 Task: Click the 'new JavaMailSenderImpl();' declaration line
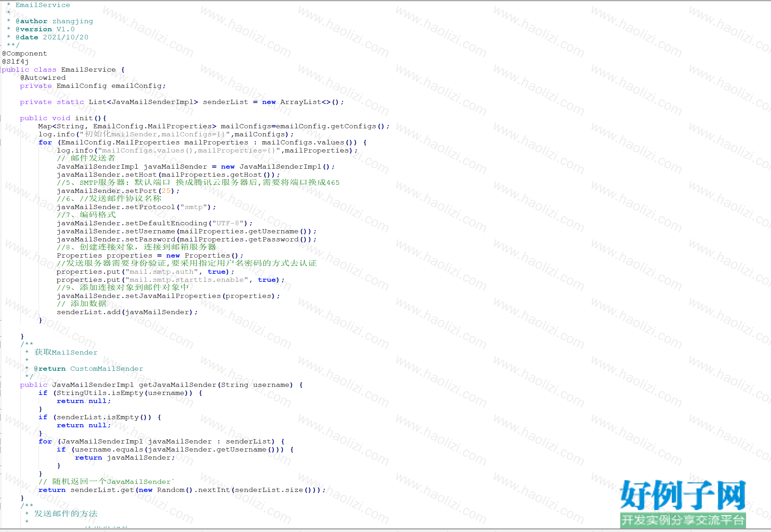(x=196, y=167)
